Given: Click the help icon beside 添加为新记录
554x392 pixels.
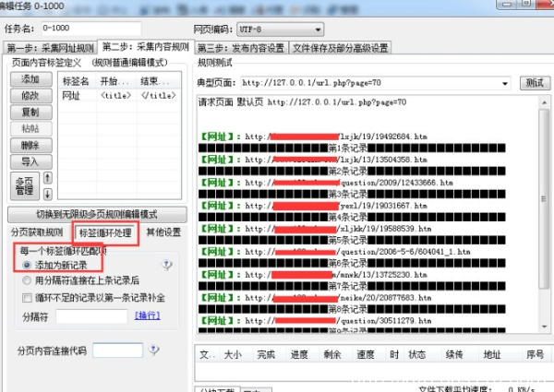Looking at the screenshot, I should 167,265.
